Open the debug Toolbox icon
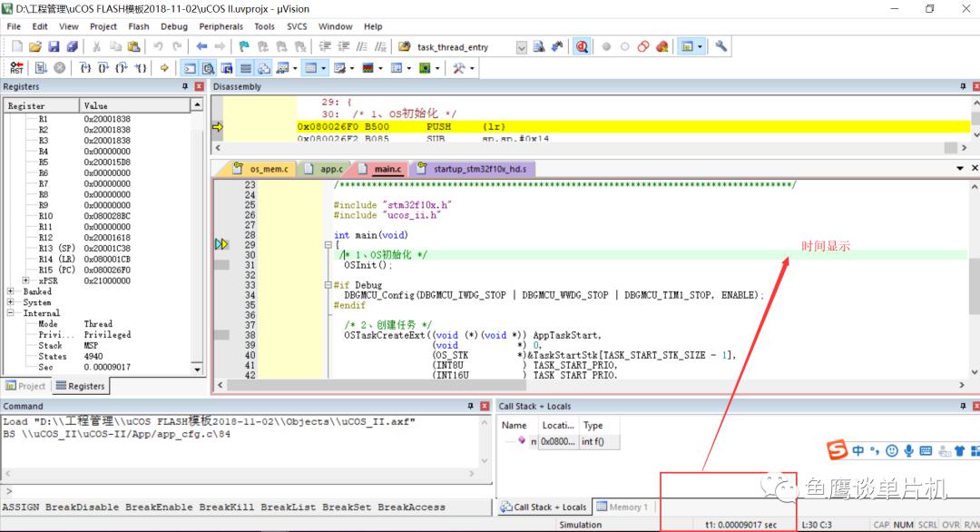 tap(459, 68)
